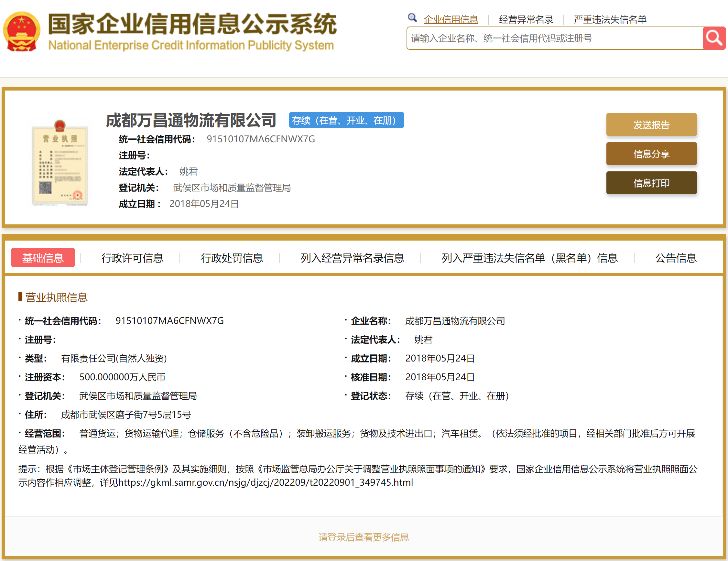Screen dimensions: 728x561
Task: Switch to the 公告信息 tab
Action: (676, 258)
